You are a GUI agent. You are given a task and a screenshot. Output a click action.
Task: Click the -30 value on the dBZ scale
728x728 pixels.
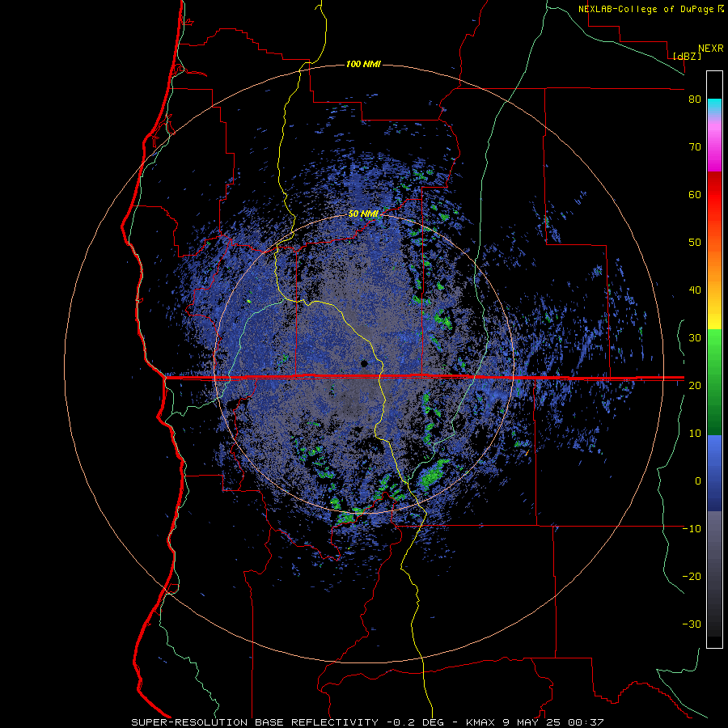pyautogui.click(x=692, y=624)
